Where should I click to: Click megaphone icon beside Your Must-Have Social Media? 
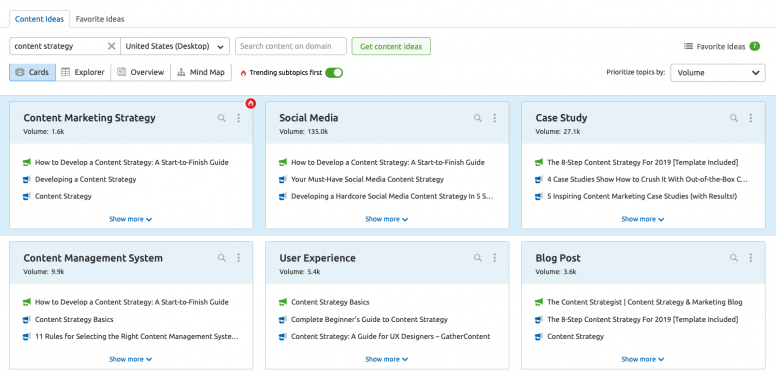[x=283, y=179]
